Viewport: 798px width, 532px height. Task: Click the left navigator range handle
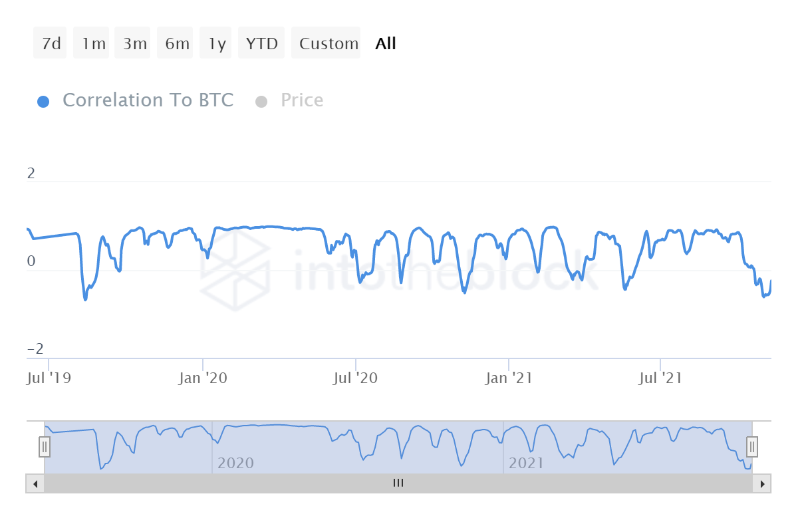click(45, 447)
